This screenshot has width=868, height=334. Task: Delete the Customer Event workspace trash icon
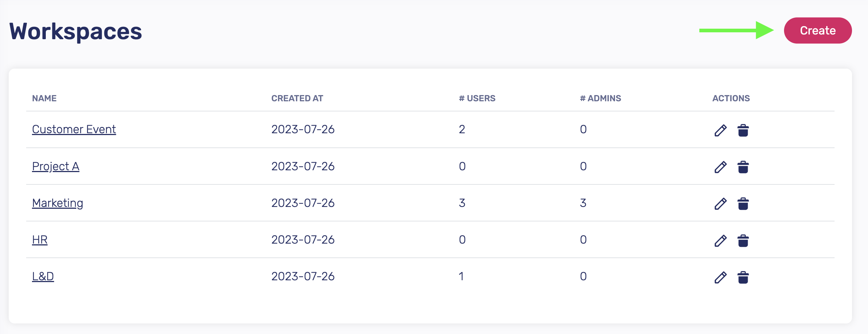(743, 130)
